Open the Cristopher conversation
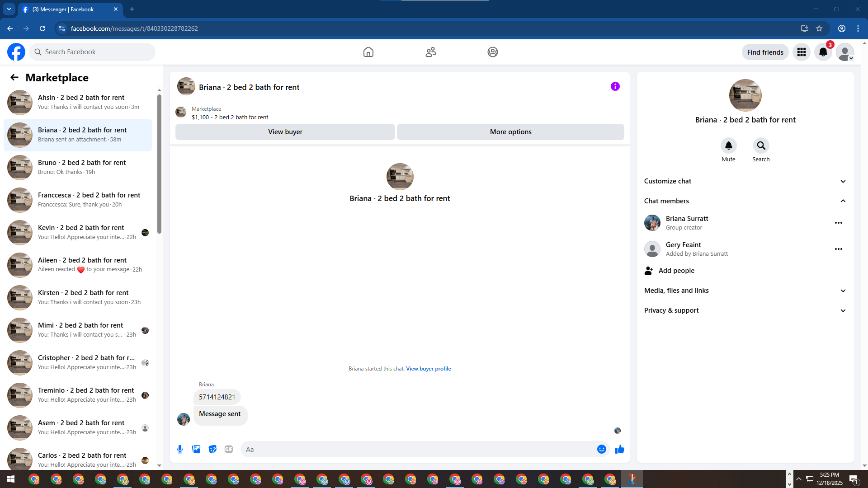 click(x=78, y=363)
